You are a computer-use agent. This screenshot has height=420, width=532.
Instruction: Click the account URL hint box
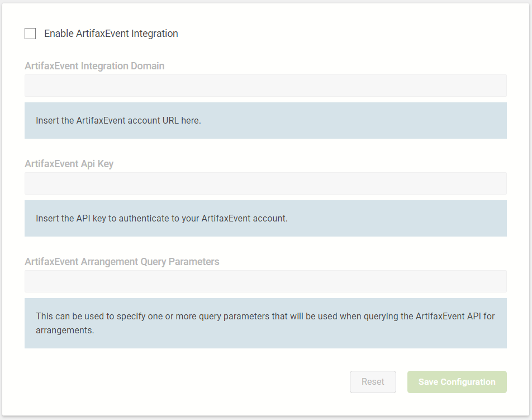coord(265,121)
